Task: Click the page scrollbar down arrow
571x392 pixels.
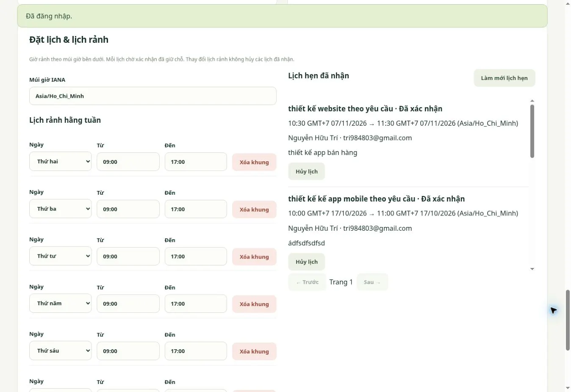Action: [x=568, y=388]
